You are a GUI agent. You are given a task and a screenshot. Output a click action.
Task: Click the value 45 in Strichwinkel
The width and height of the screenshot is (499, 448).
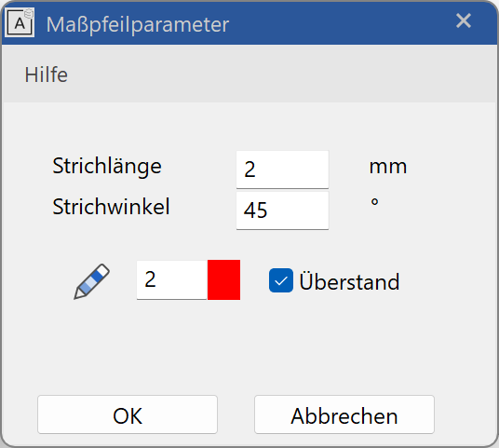[x=255, y=210]
